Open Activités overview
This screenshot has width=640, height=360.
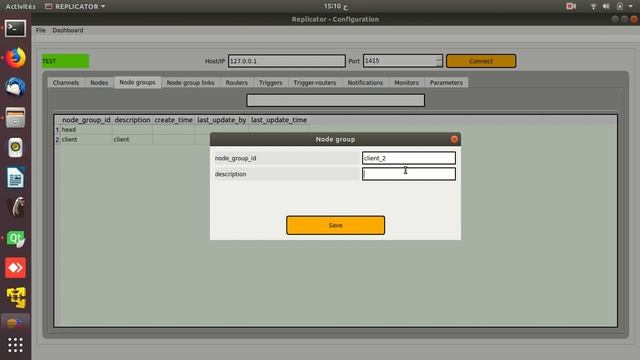(x=20, y=7)
